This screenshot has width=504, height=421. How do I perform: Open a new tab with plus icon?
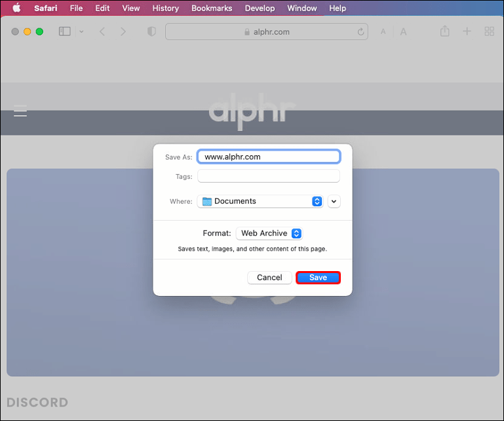click(467, 31)
